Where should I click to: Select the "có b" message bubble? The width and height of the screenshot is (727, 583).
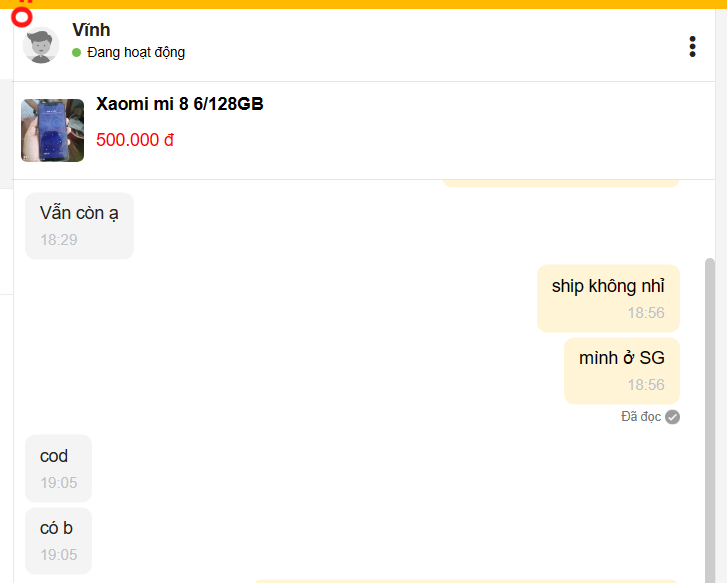[58, 540]
